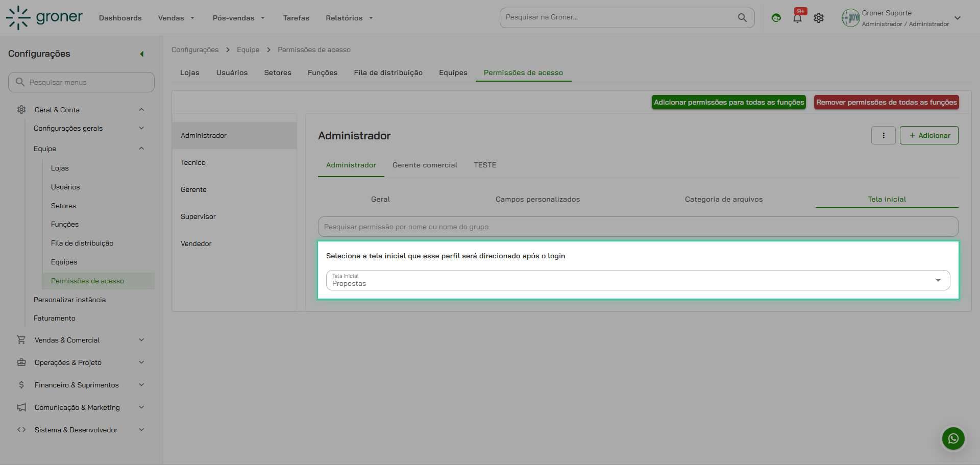Collapse the Equipe section chevron
Viewport: 980px width, 465px height.
pos(141,148)
